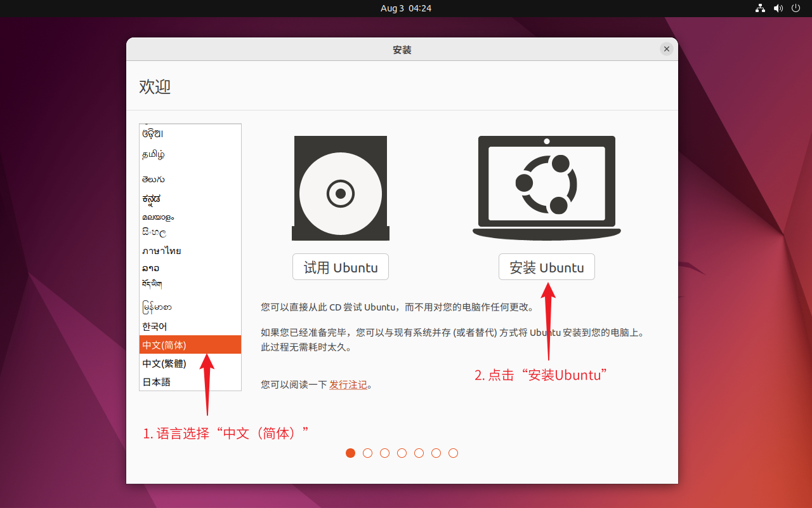This screenshot has height=508, width=812.
Task: Select தமிழ் in the language list
Action: [154, 154]
